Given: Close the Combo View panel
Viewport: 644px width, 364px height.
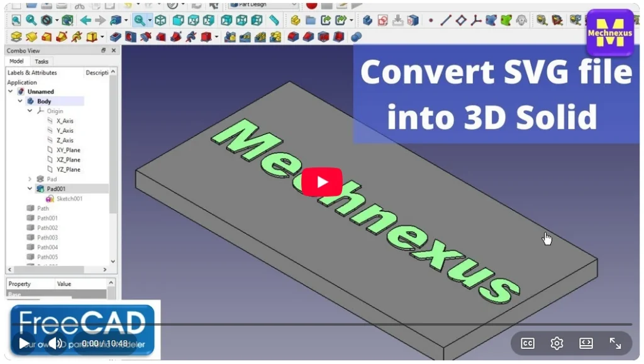Looking at the screenshot, I should (x=114, y=50).
